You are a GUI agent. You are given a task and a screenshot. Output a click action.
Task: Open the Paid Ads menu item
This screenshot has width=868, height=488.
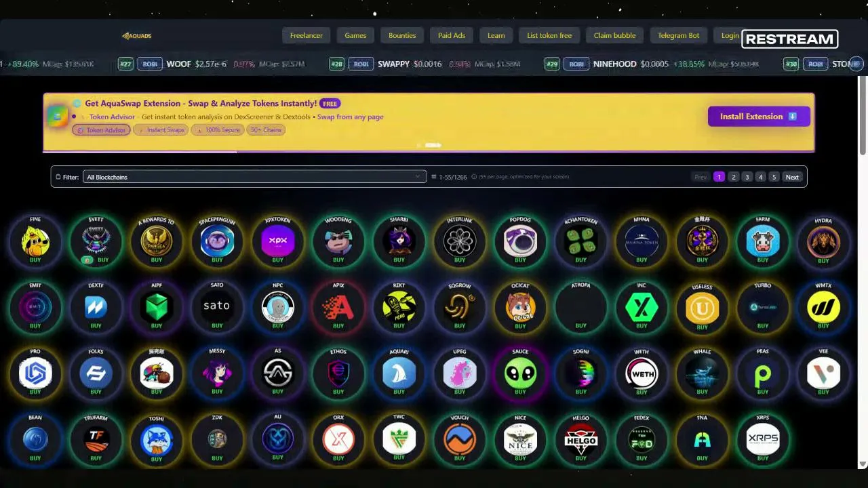(452, 35)
